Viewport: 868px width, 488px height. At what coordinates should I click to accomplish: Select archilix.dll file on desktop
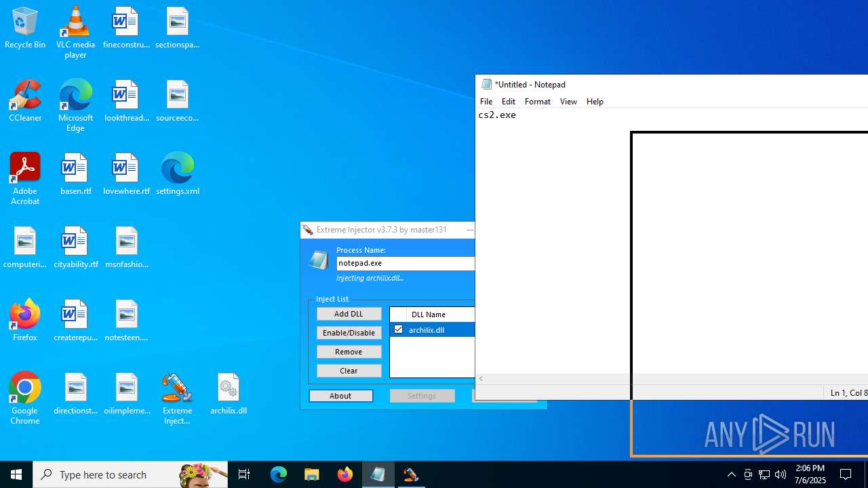[x=228, y=394]
